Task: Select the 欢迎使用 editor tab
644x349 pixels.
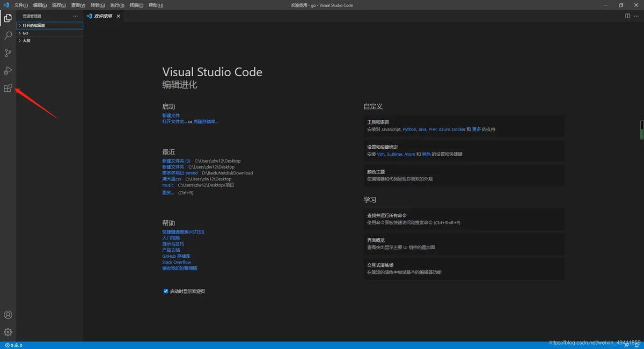Action: coord(104,16)
